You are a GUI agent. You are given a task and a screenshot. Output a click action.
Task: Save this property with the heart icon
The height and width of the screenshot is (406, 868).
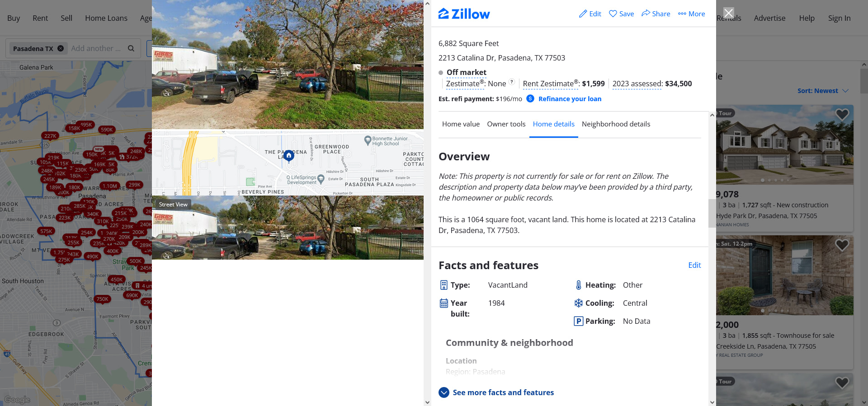point(613,14)
